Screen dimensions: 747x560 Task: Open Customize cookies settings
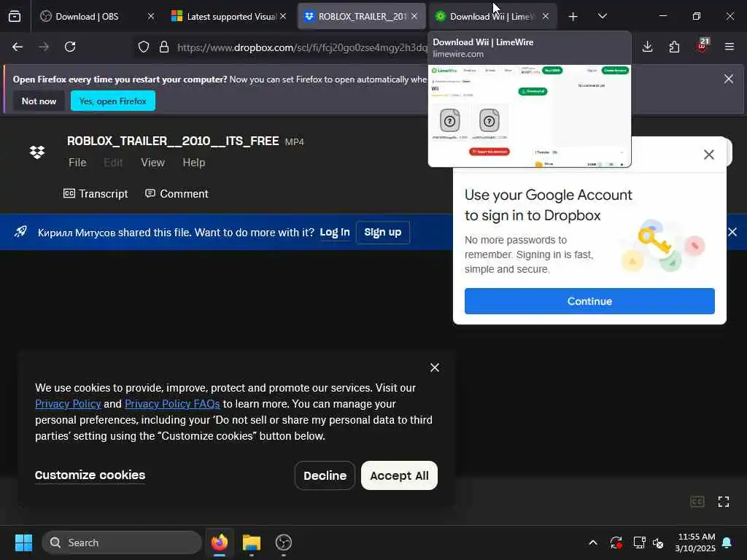point(90,475)
